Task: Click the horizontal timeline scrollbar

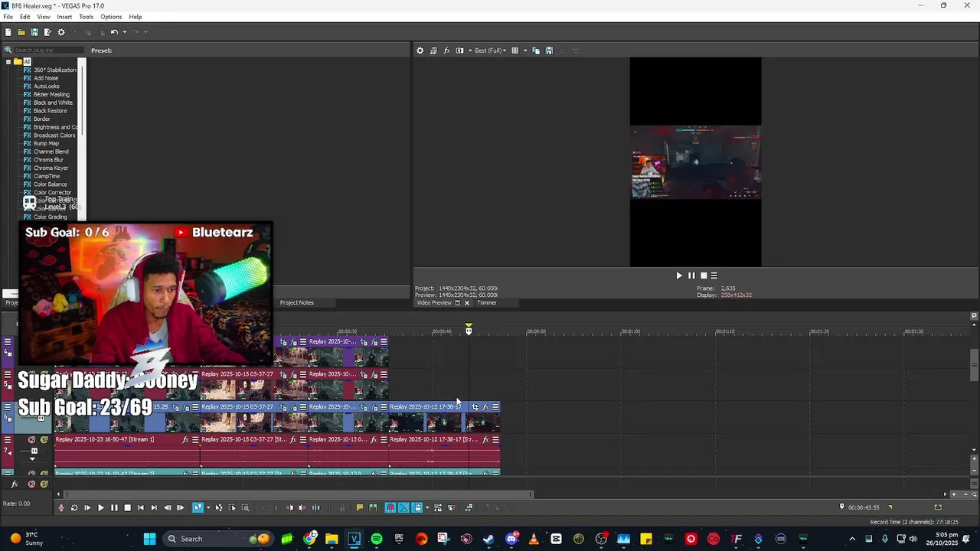Action: pos(299,494)
